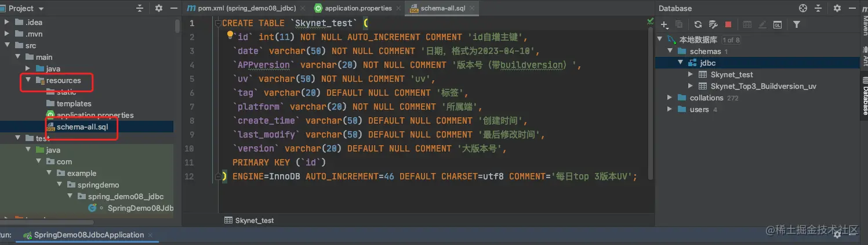Open the QL query console icon
Screen dimensions: 868x245
coord(778,24)
